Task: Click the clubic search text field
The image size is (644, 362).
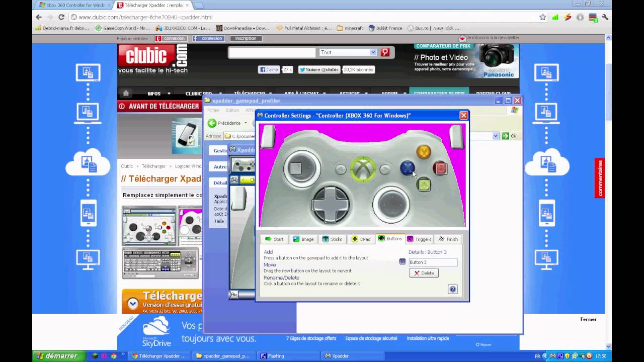Action: (272, 52)
